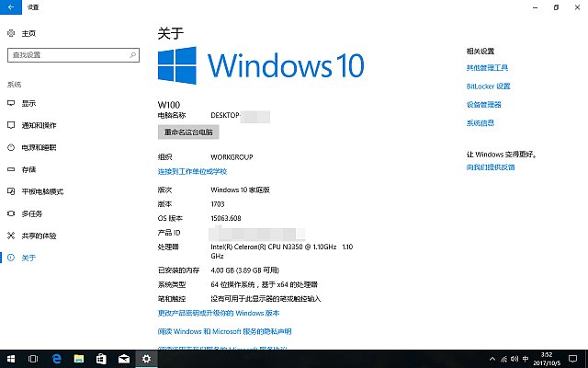Click 向我们提供反馈 link
This screenshot has height=368, width=588.
click(491, 167)
